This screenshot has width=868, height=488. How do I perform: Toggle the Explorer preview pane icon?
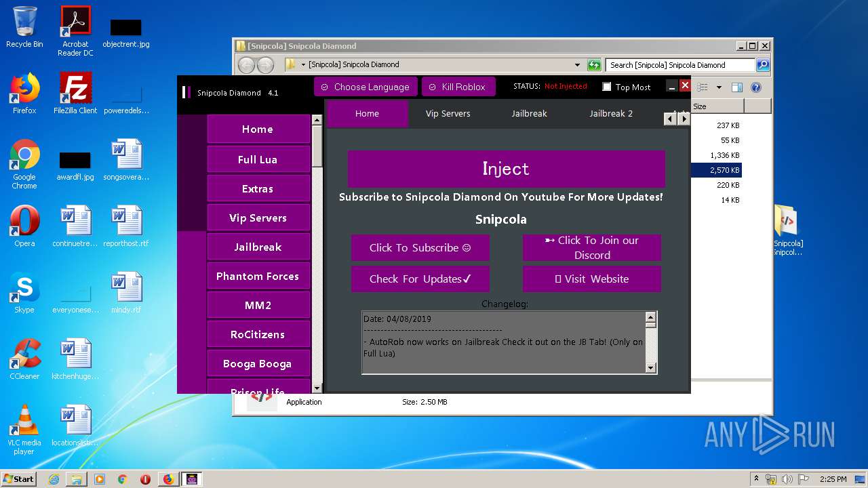coord(737,87)
